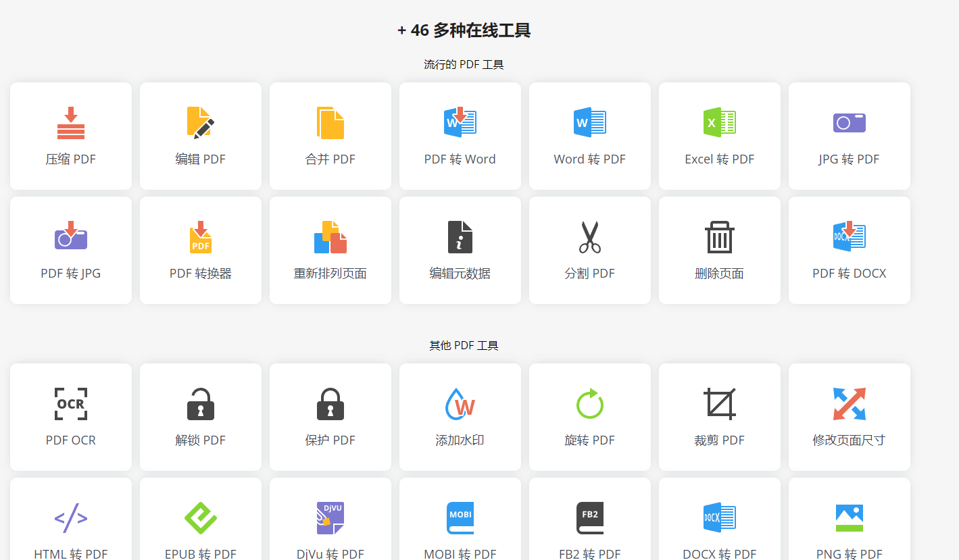Select the crop icon for 裁剪 PDF
Viewport: 959px width, 560px height.
coord(719,404)
